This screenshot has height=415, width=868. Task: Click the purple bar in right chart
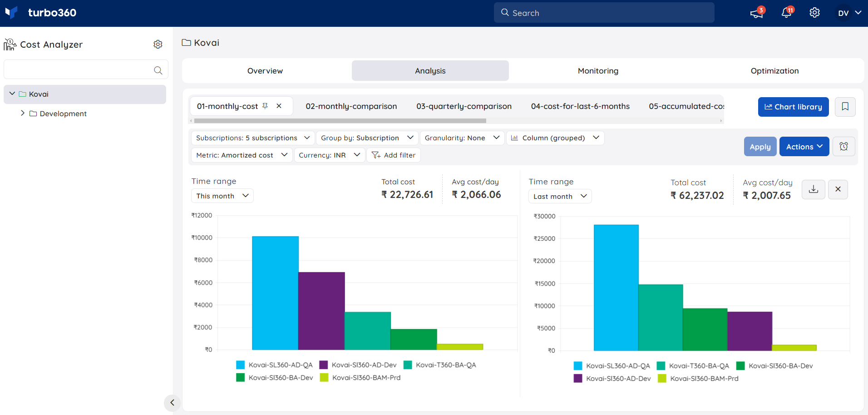[750, 331]
